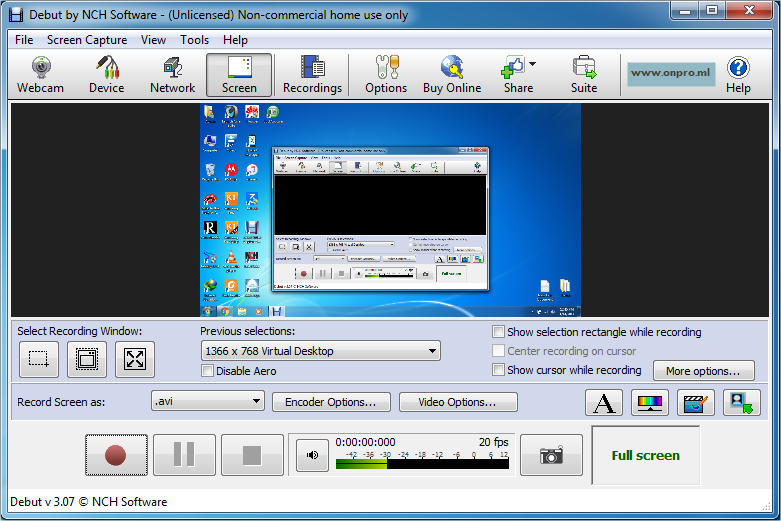The image size is (781, 521).
Task: Open the text caption tool
Action: (x=604, y=402)
